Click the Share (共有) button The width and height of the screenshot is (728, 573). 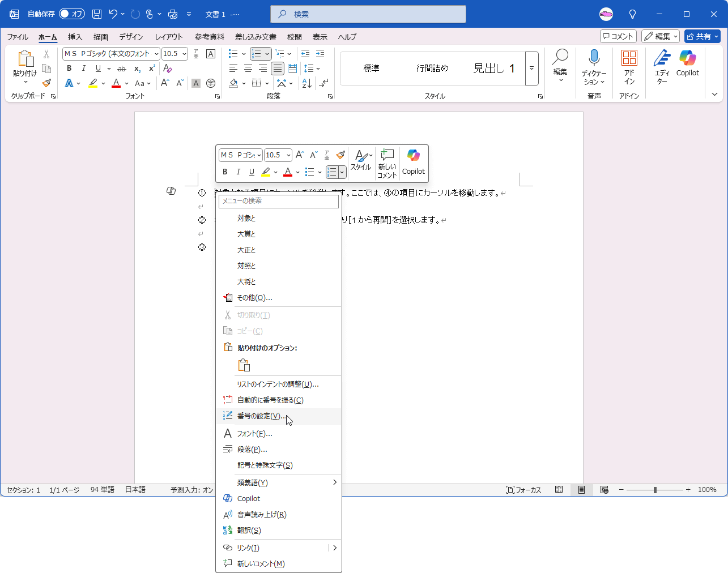(702, 36)
